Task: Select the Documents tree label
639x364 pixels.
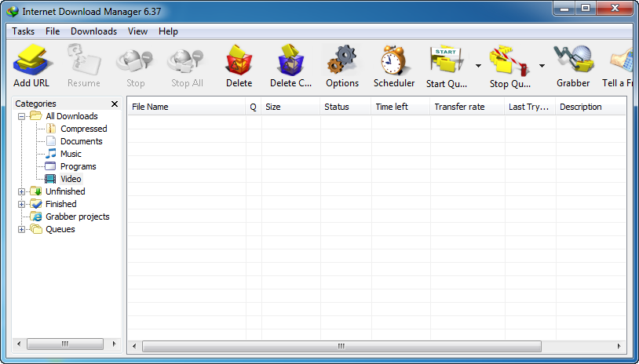Action: pos(82,141)
